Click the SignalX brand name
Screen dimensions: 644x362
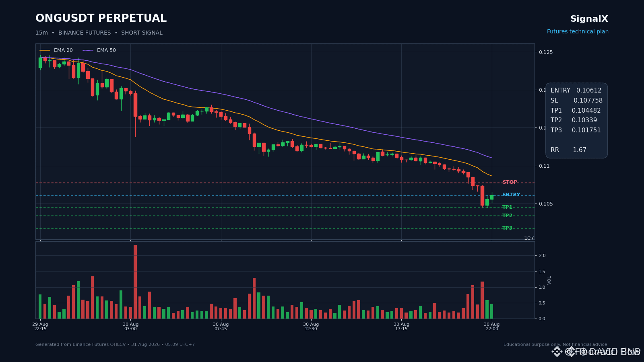[589, 19]
